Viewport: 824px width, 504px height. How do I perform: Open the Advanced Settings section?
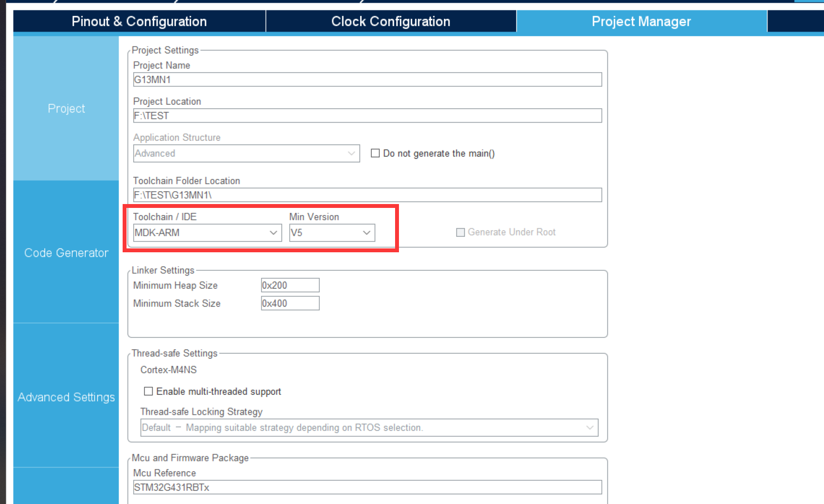[x=66, y=397]
